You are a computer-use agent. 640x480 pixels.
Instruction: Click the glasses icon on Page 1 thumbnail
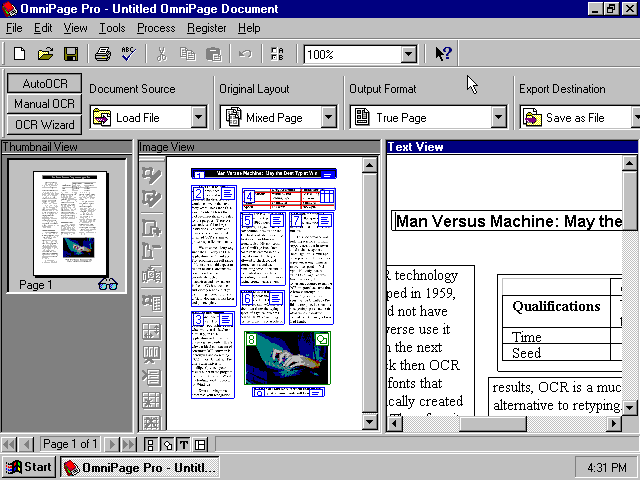pyautogui.click(x=108, y=284)
